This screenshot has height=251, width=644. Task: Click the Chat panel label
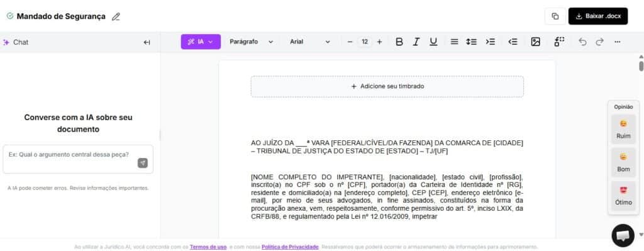point(21,42)
